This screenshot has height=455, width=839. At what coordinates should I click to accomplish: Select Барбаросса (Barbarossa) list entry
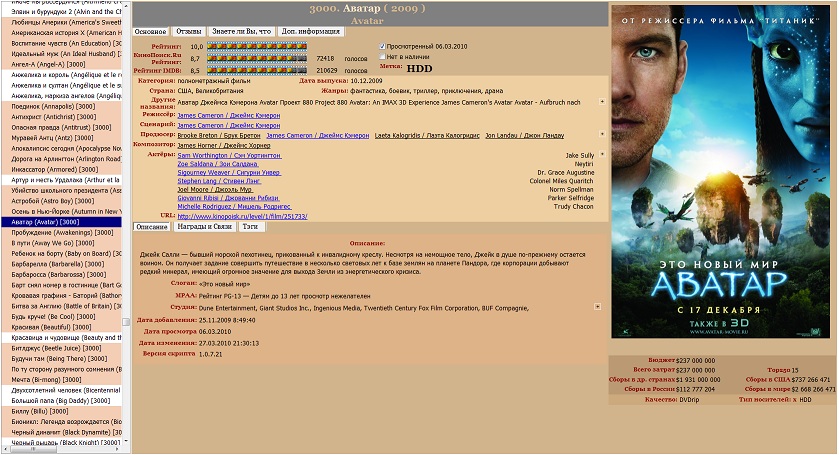click(x=62, y=275)
